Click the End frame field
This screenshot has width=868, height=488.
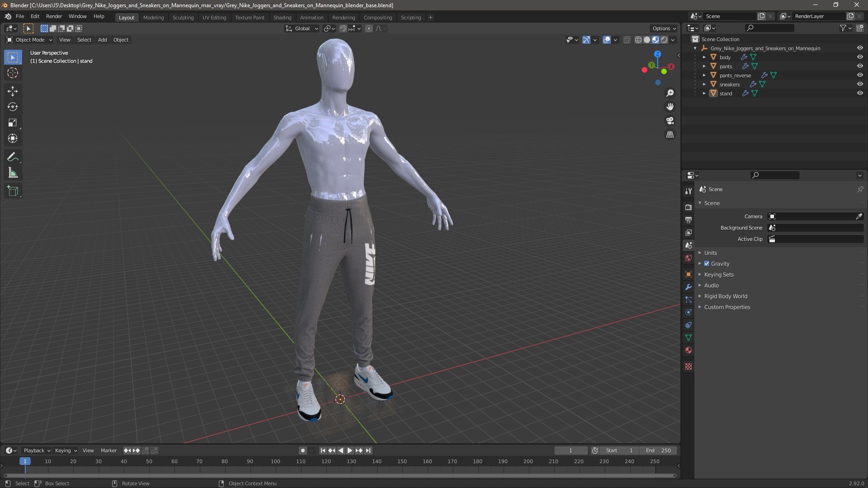tap(658, 451)
